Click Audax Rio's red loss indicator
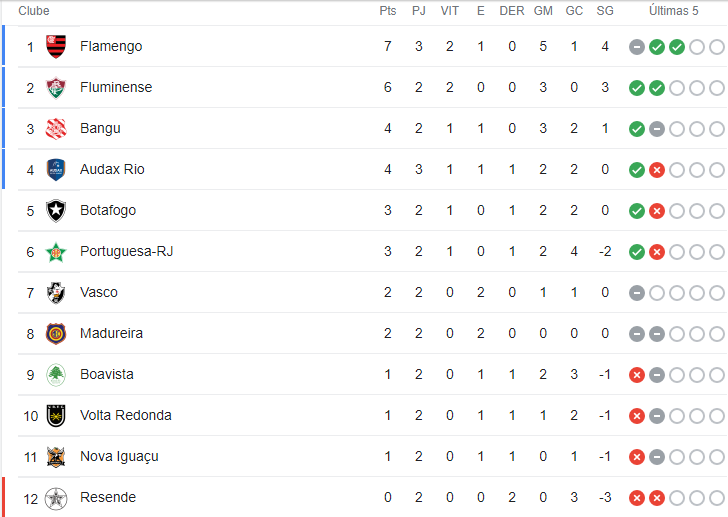 click(656, 170)
